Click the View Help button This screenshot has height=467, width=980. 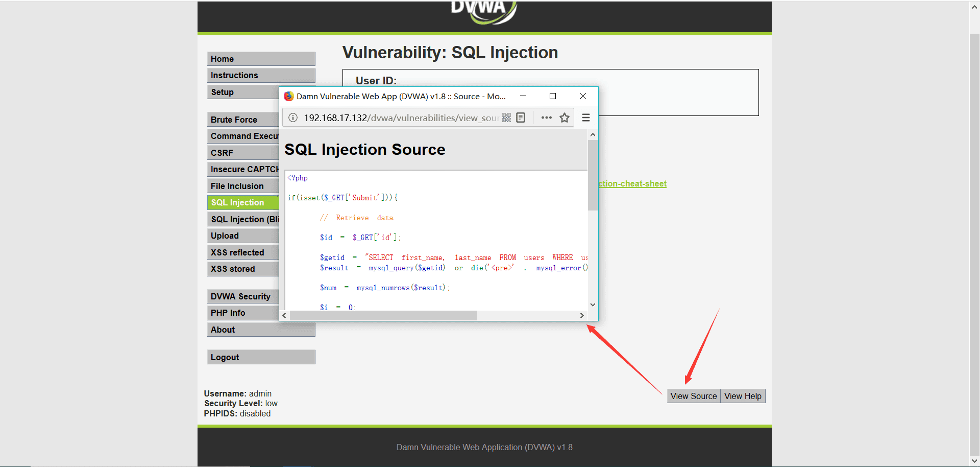tap(743, 396)
